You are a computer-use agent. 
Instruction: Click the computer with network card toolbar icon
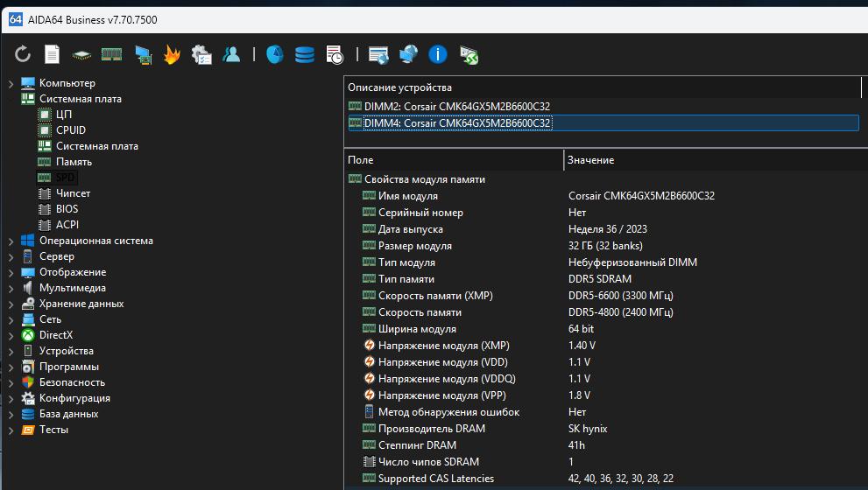(143, 55)
